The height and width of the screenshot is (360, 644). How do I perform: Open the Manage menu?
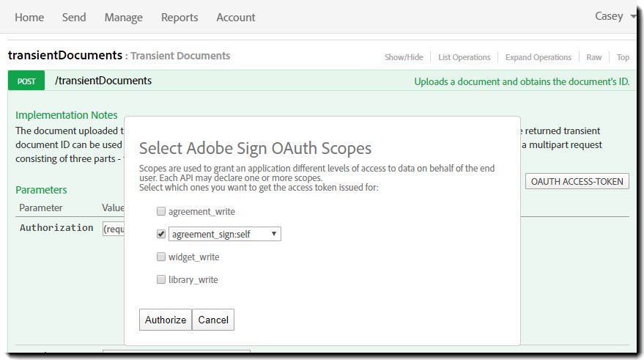(x=124, y=18)
